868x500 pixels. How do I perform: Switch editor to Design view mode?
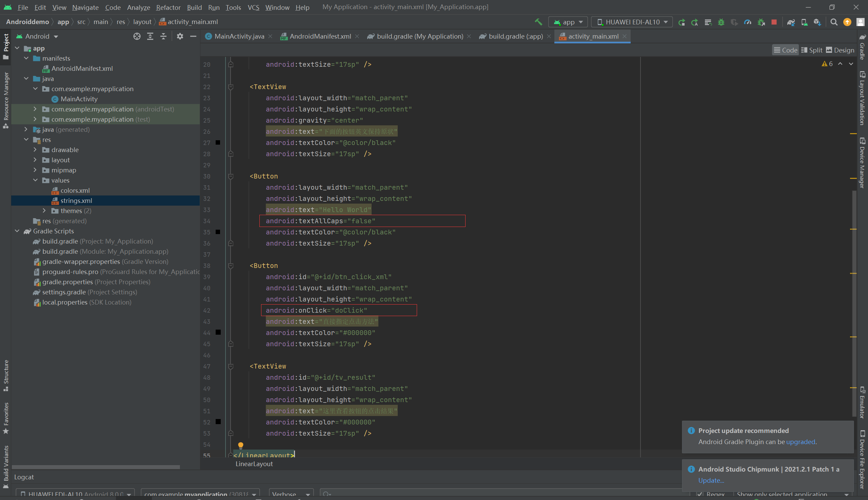tap(840, 50)
